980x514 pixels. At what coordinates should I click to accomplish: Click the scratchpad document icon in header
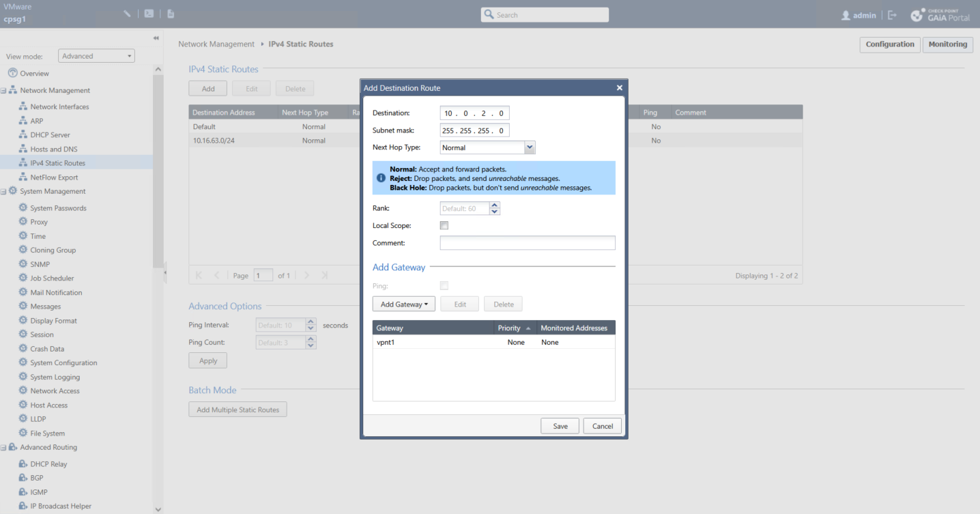(171, 14)
